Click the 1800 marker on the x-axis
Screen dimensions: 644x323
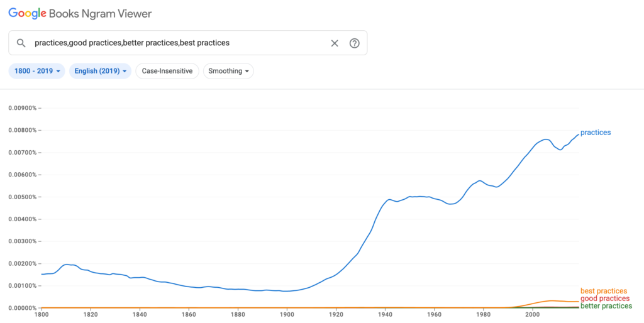42,315
